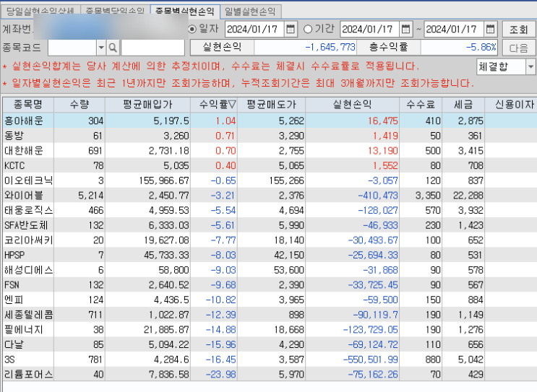Image resolution: width=537 pixels, height=392 pixels.
Task: Select the 엔피 row
Action: (270, 300)
